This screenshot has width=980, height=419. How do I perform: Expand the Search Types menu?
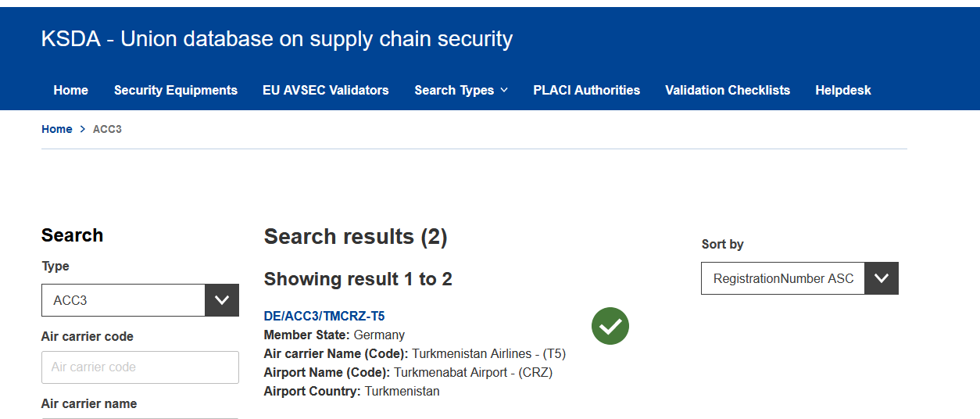click(x=461, y=90)
